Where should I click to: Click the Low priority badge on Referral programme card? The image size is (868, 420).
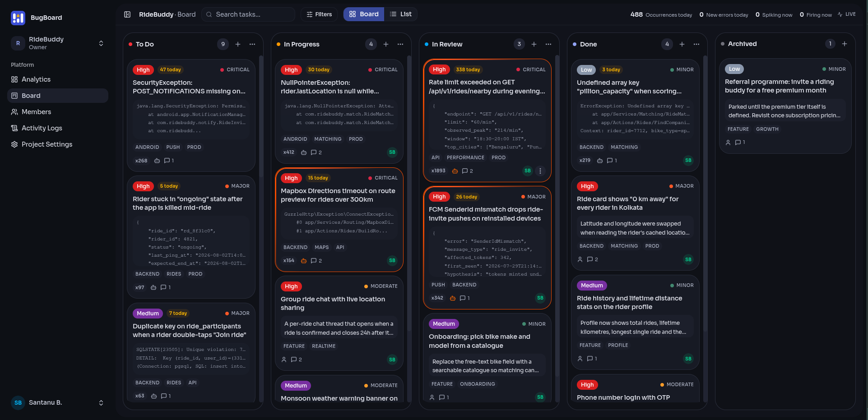(734, 69)
